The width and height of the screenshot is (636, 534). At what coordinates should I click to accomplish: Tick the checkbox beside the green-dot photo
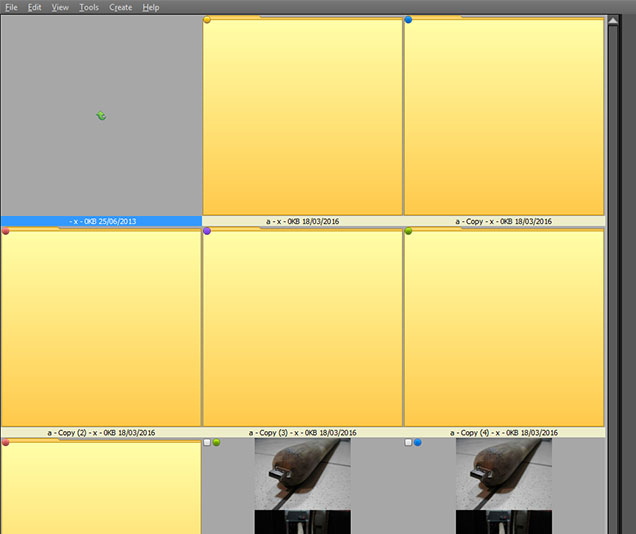click(207, 442)
